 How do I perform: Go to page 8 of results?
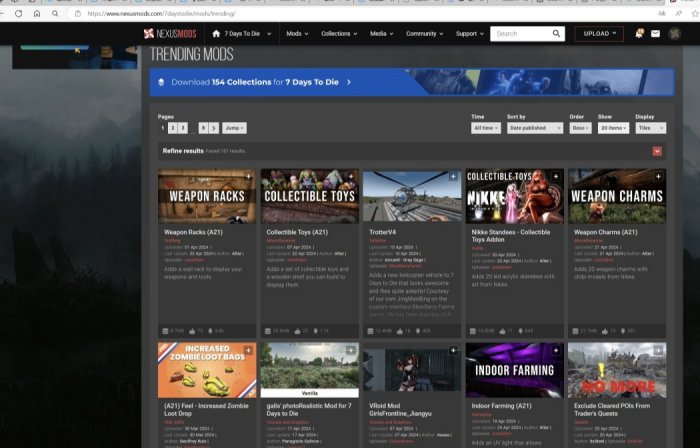pos(203,128)
